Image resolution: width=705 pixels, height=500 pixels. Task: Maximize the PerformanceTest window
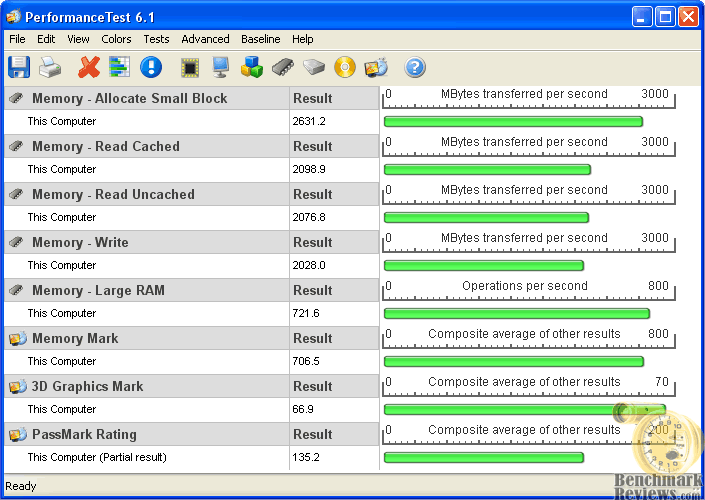click(665, 17)
